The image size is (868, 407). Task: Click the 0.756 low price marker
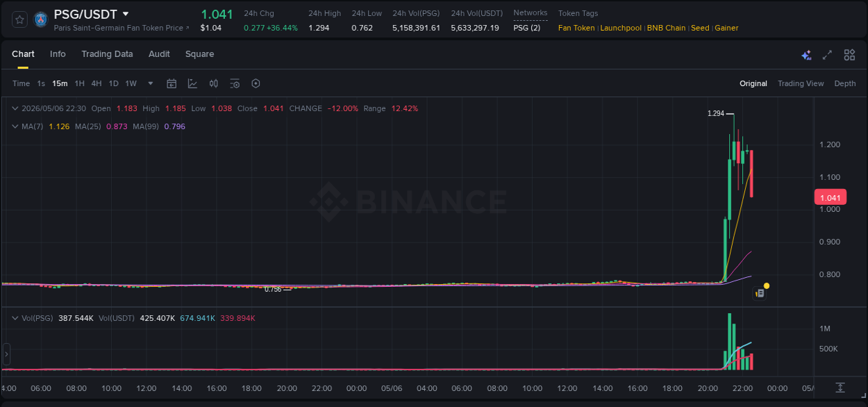tap(273, 289)
